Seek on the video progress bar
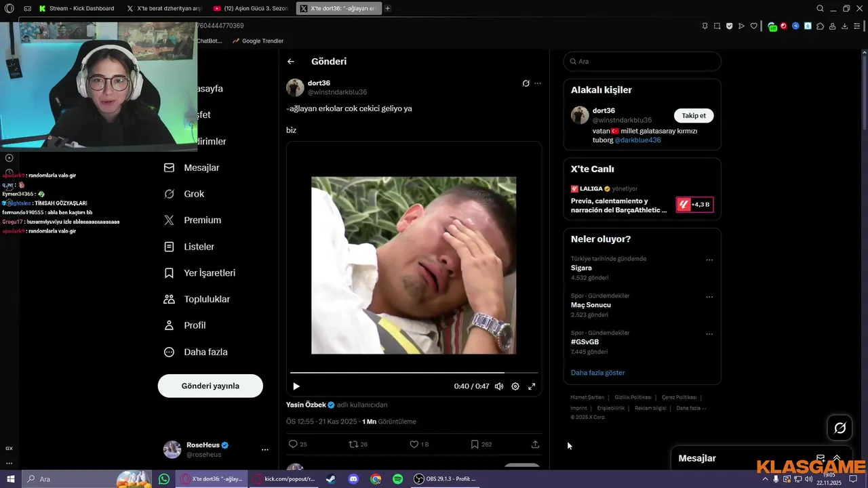868x488 pixels. (x=414, y=372)
